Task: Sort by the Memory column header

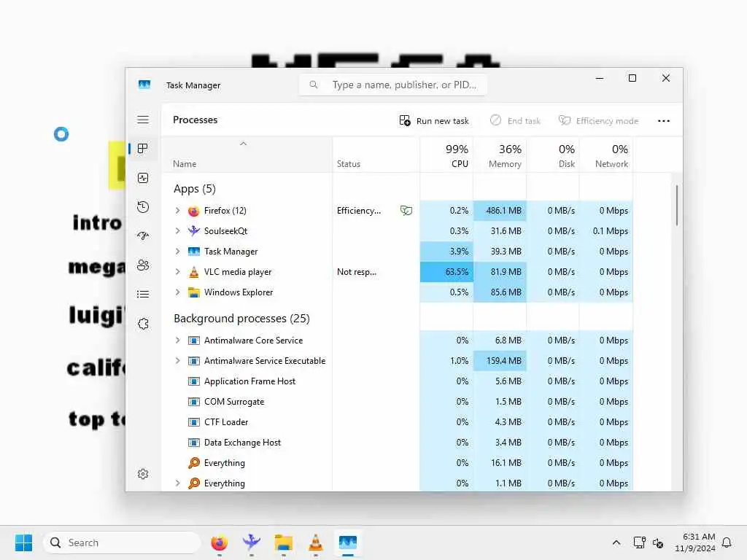Action: (x=500, y=156)
